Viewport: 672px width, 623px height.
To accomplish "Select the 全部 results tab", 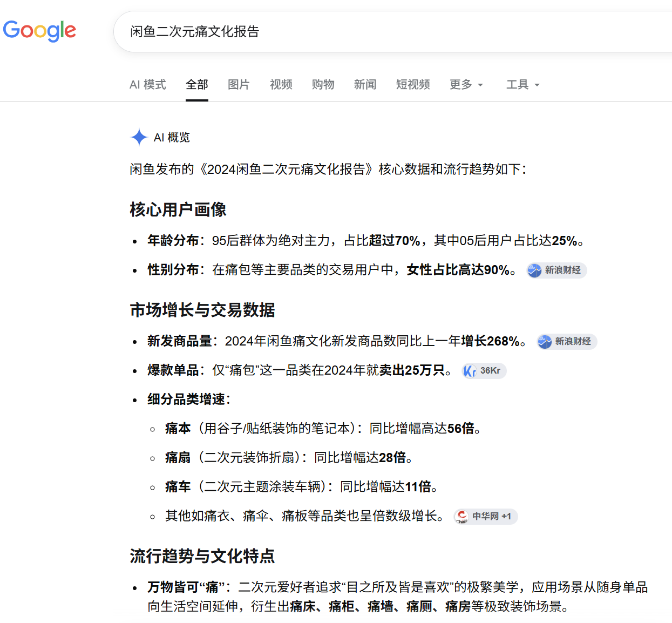I will 197,84.
